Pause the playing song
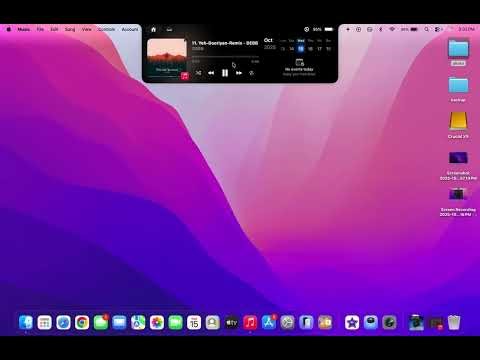 (x=225, y=73)
